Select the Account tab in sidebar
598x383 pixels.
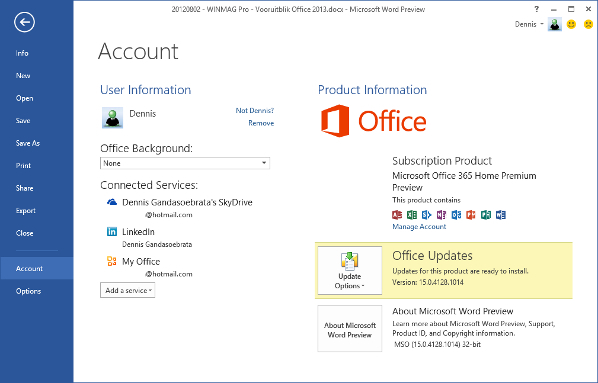coord(37,268)
